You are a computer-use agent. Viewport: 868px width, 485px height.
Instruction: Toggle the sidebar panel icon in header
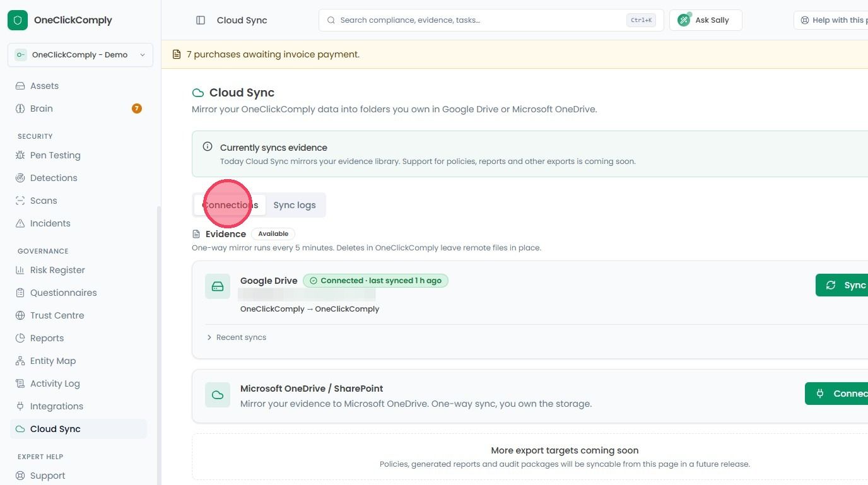coord(201,20)
